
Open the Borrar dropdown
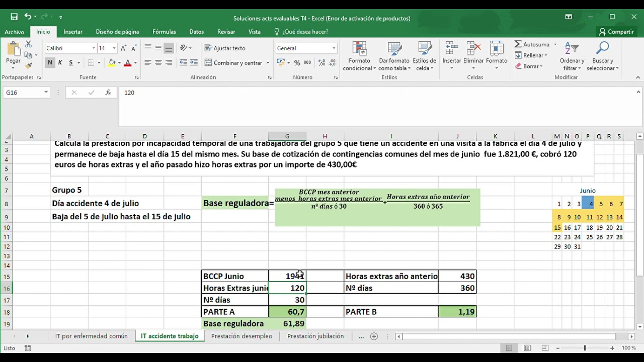541,66
